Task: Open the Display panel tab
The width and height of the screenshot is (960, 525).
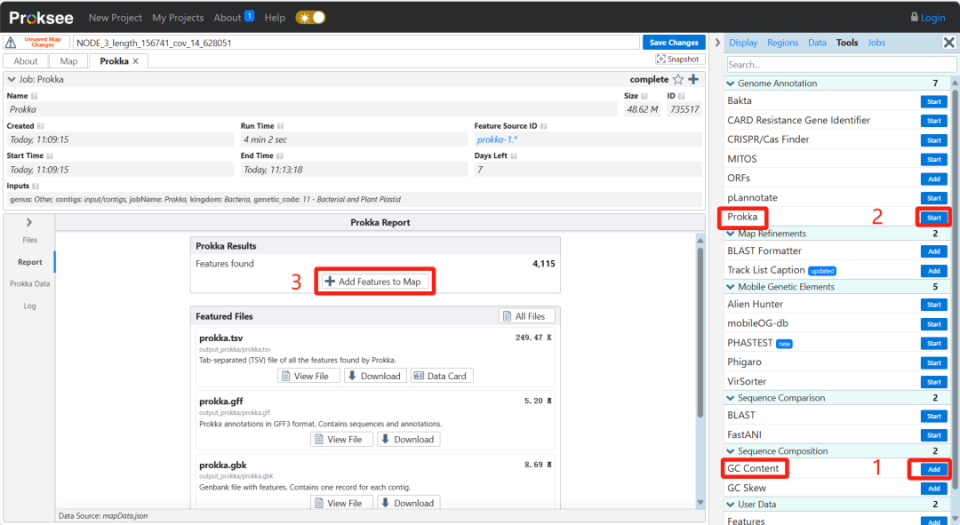Action: tap(743, 43)
